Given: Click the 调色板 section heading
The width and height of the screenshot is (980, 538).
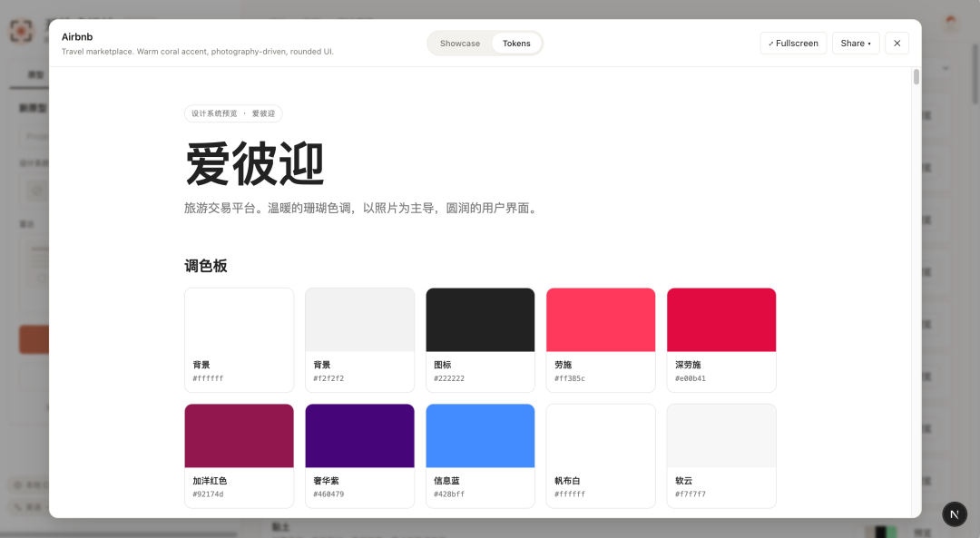Looking at the screenshot, I should coord(206,266).
